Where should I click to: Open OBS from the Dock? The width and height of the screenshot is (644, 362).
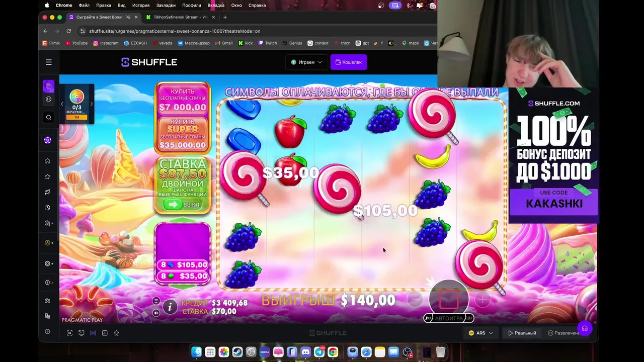(x=407, y=352)
